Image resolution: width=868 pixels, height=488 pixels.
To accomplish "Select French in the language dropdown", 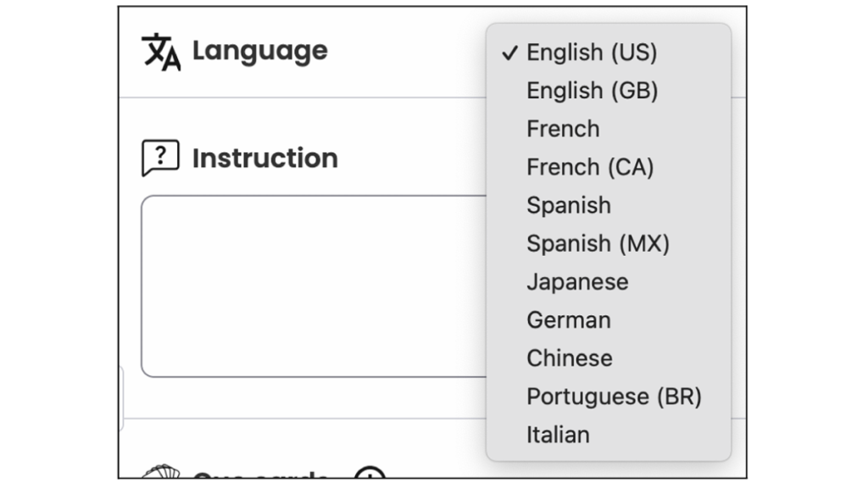I will (563, 129).
